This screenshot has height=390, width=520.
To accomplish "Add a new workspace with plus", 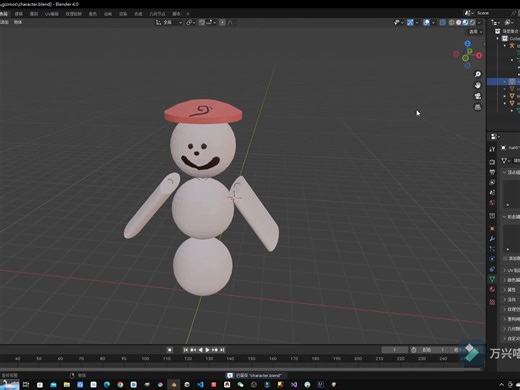I will (x=188, y=14).
